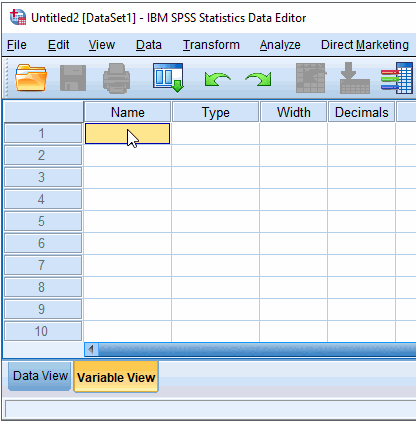The height and width of the screenshot is (422, 416).
Task: Click the Print icon in toolbar
Action: click(x=116, y=78)
